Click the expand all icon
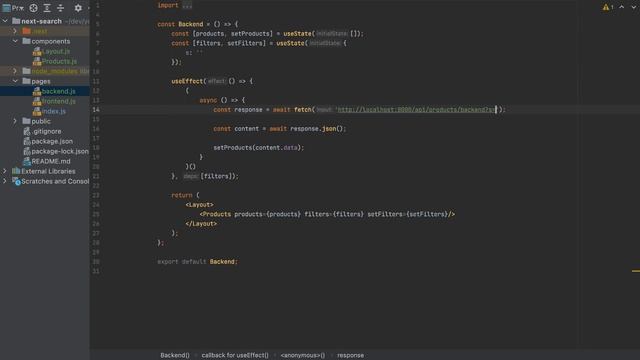Screen dimensions: 640x360 pos(47,8)
